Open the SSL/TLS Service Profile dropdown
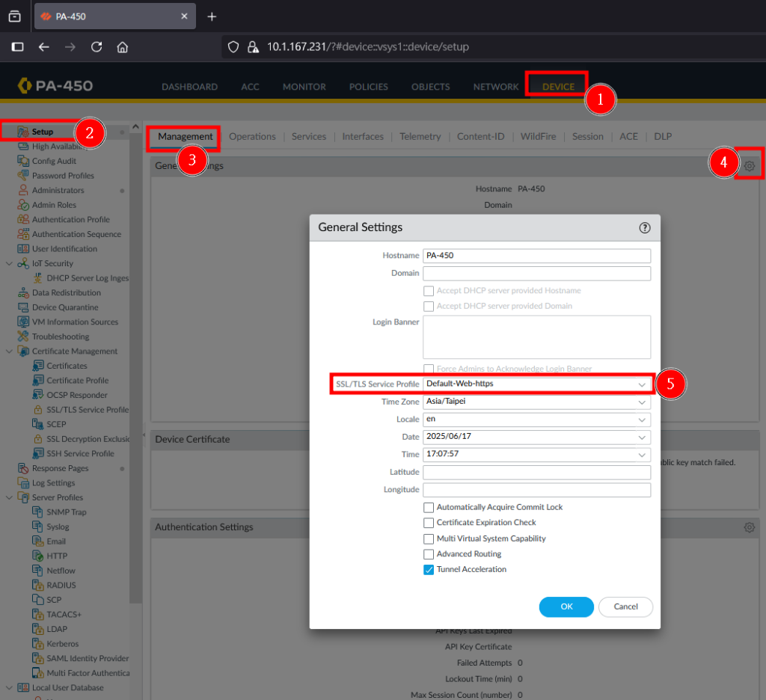This screenshot has width=766, height=700. pyautogui.click(x=642, y=384)
